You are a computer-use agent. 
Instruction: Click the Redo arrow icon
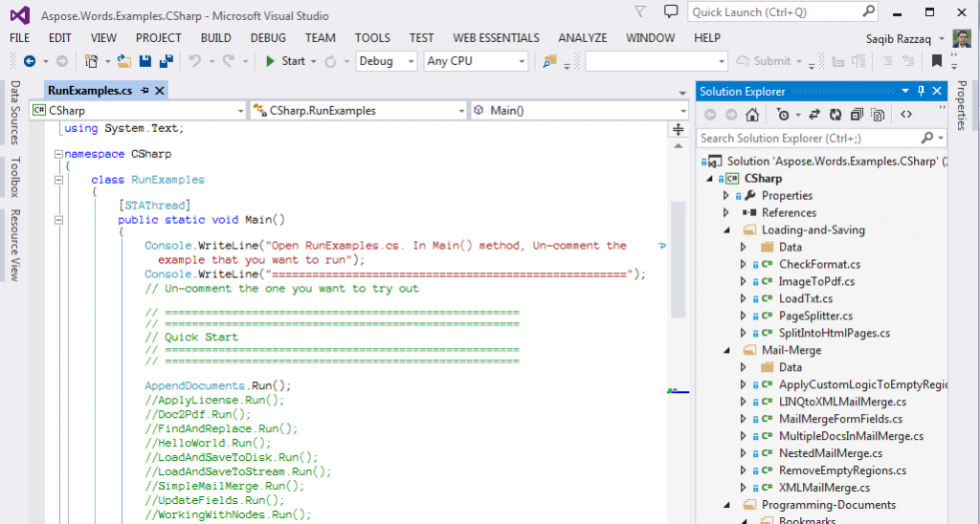tap(229, 61)
